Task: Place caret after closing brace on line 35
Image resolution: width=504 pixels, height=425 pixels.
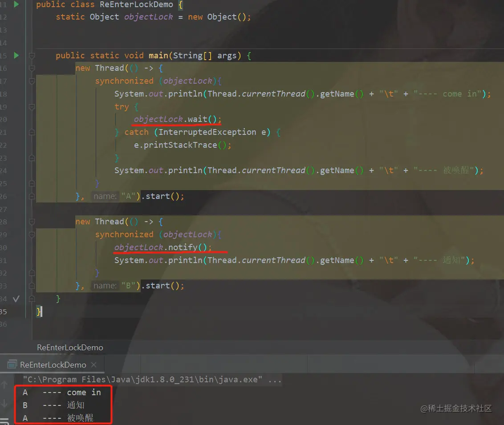Action: coord(42,312)
